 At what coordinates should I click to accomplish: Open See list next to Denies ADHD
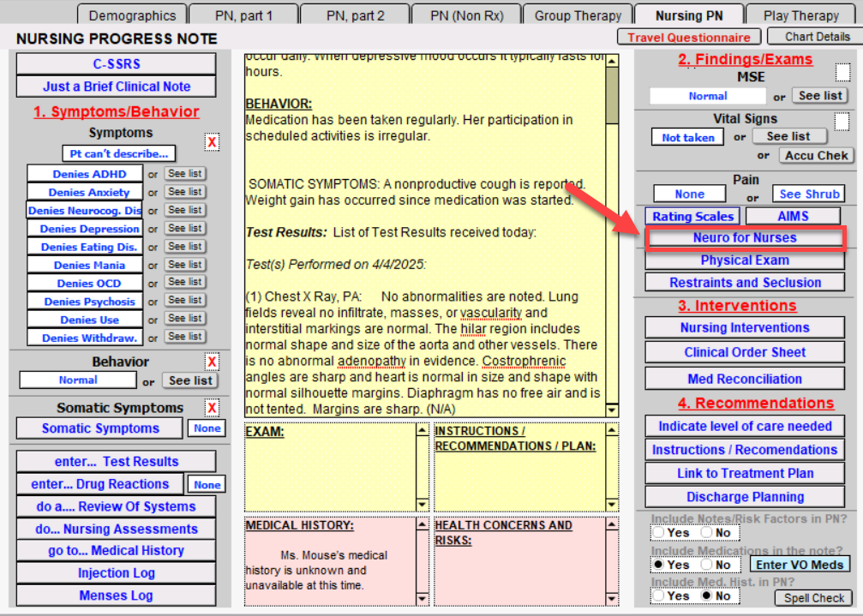(184, 174)
